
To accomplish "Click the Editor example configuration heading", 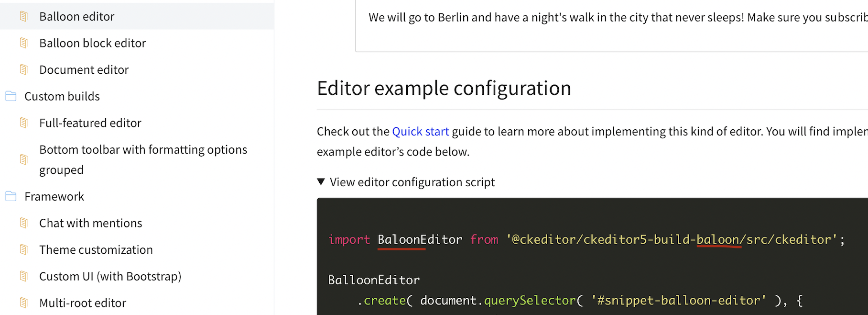I will tap(444, 88).
